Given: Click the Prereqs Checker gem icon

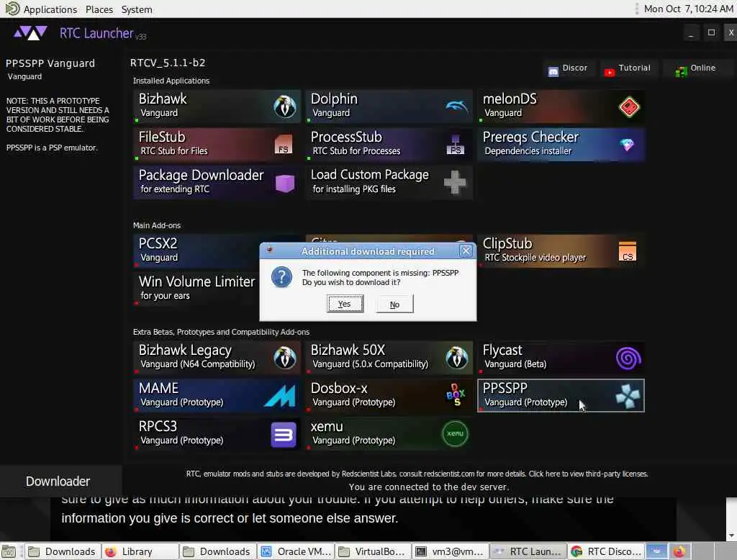Looking at the screenshot, I should coord(627,145).
